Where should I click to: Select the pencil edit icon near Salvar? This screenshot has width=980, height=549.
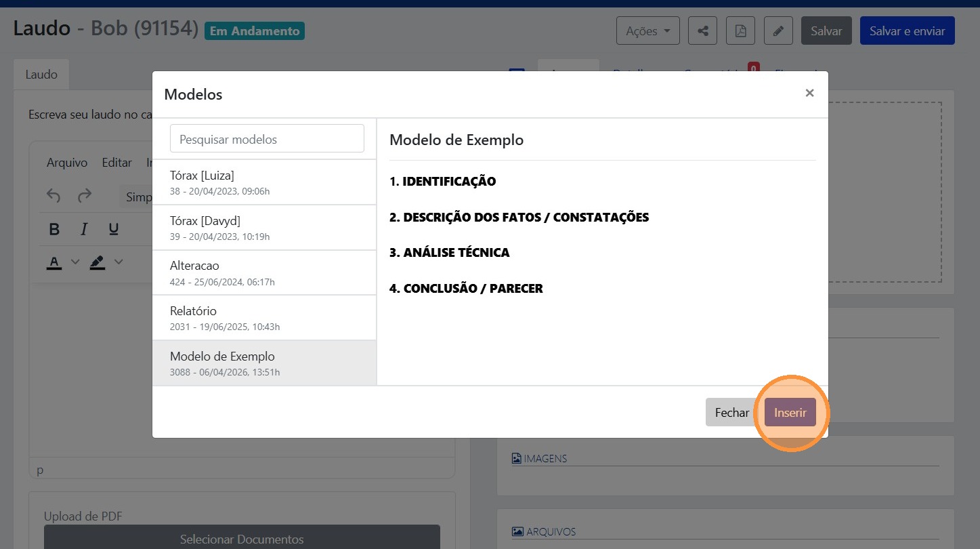point(778,30)
